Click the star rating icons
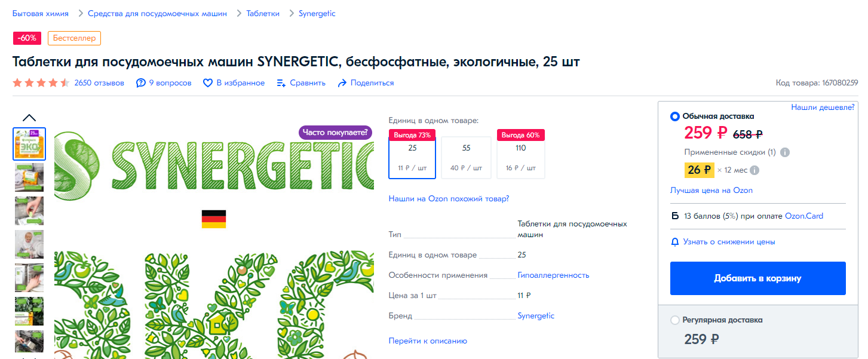868x359 pixels. tap(41, 83)
